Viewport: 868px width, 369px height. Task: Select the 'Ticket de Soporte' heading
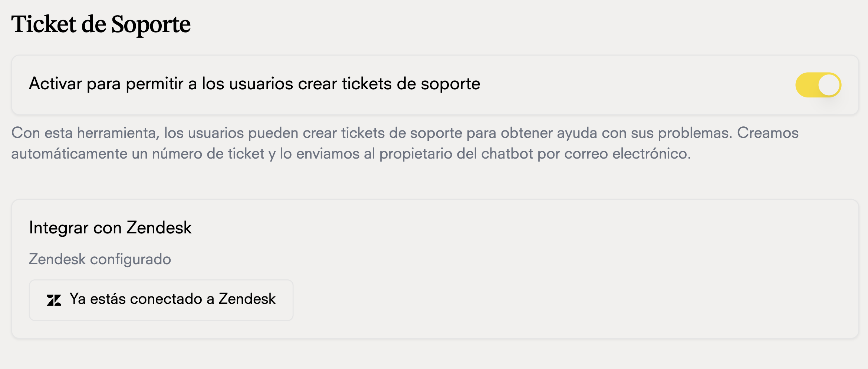point(102,24)
